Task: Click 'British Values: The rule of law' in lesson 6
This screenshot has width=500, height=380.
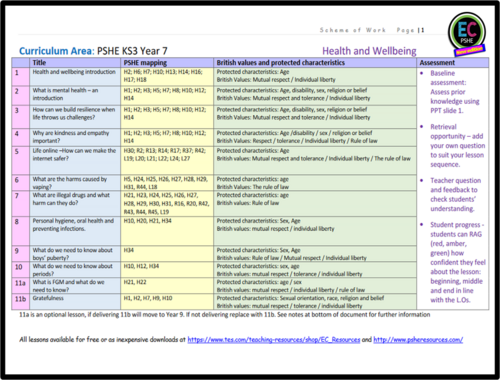Action: point(253,187)
